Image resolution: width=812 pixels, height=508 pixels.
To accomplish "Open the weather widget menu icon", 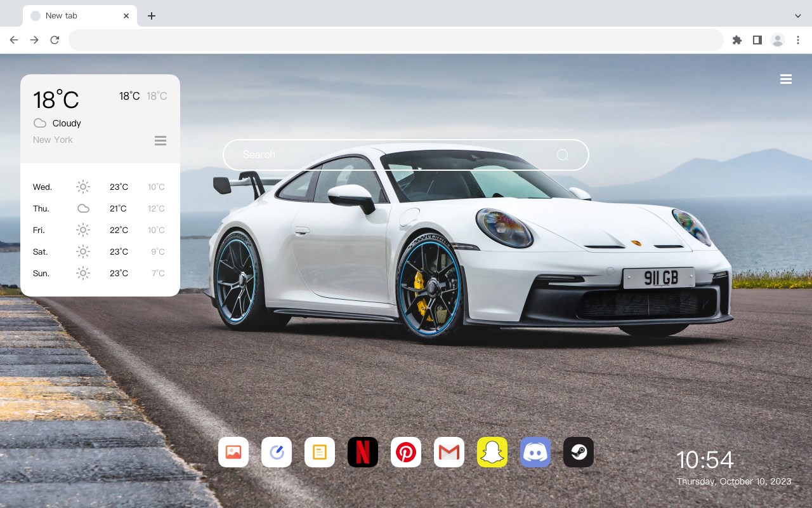I will [160, 140].
